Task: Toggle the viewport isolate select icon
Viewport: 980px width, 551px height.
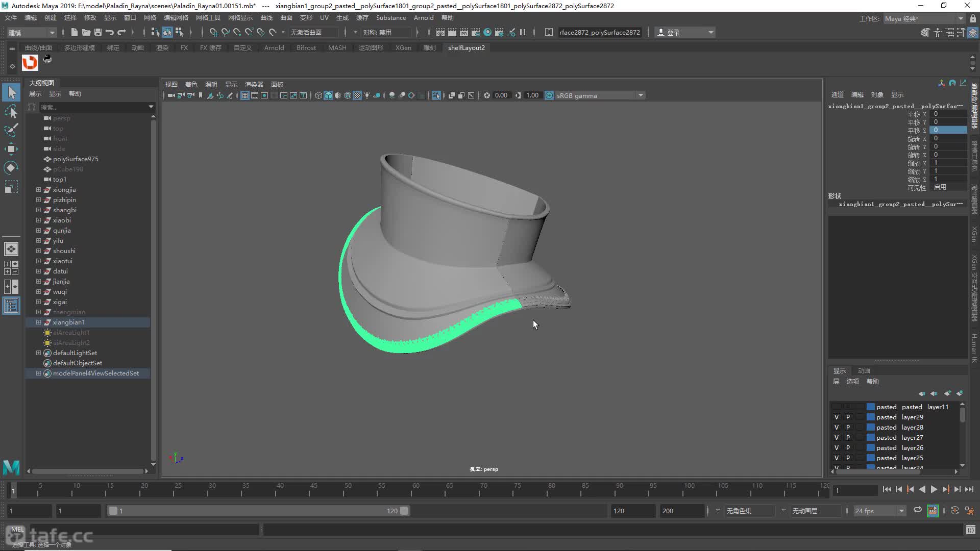Action: tap(436, 95)
